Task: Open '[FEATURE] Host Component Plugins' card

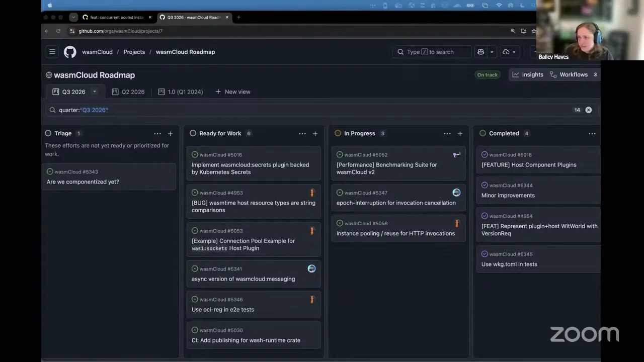Action: pos(529,165)
